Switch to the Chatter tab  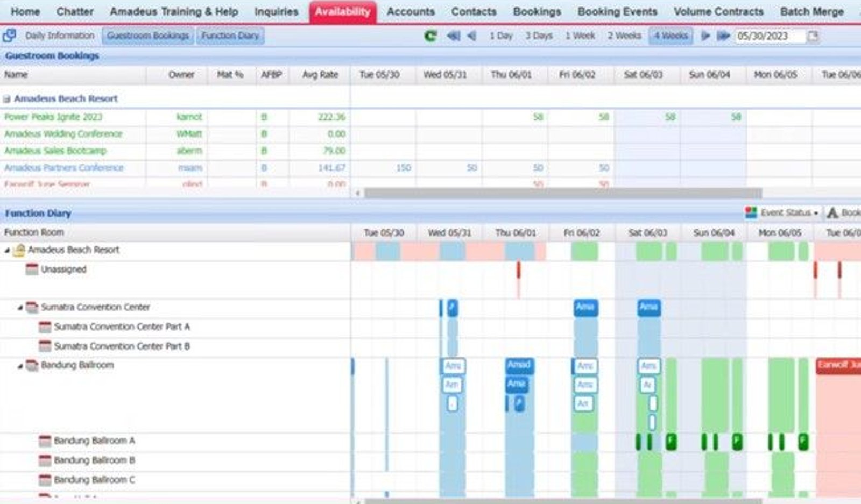(x=75, y=11)
